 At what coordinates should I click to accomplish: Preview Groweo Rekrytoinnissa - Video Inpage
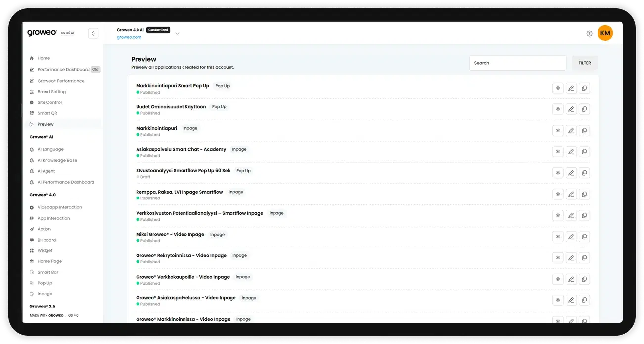558,258
